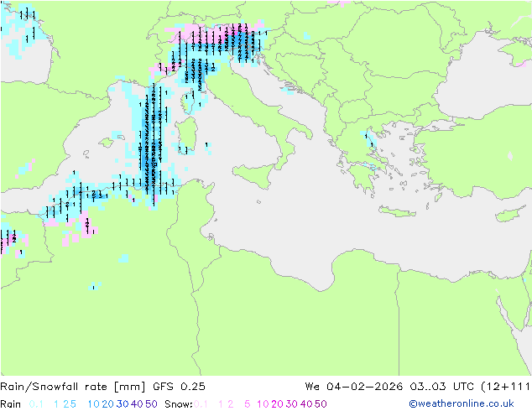Click the 'Rain/Snowfall rate [mm]' title text
This screenshot has width=532, height=411.
pyautogui.click(x=73, y=387)
